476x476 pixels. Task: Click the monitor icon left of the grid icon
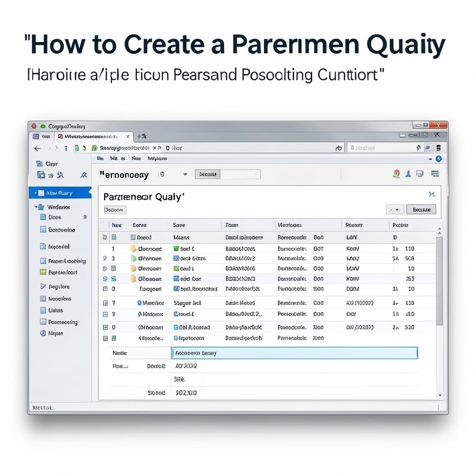420,174
